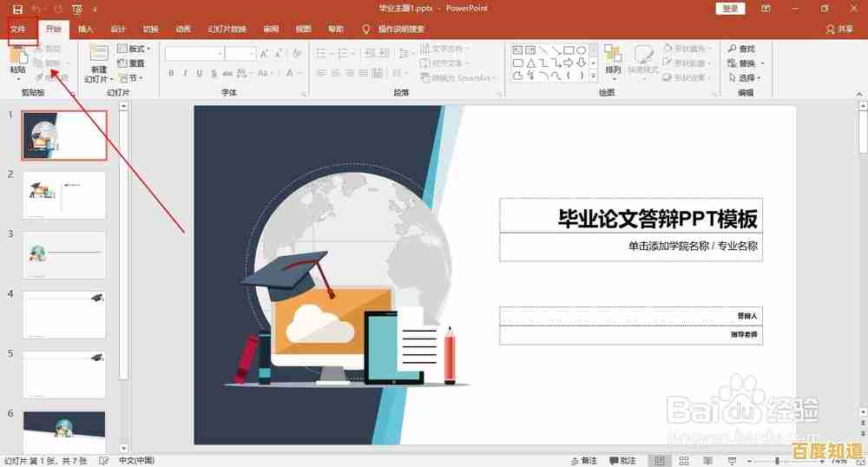Viewport: 868px width, 467px height.
Task: Collapse the ribbon using chevron arrow
Action: point(859,94)
